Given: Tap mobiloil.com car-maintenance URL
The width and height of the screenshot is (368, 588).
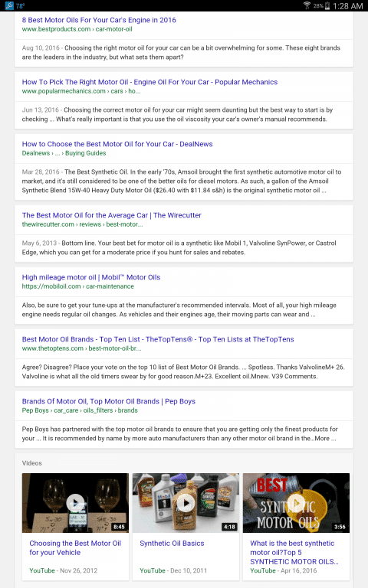Looking at the screenshot, I should pyautogui.click(x=77, y=286).
